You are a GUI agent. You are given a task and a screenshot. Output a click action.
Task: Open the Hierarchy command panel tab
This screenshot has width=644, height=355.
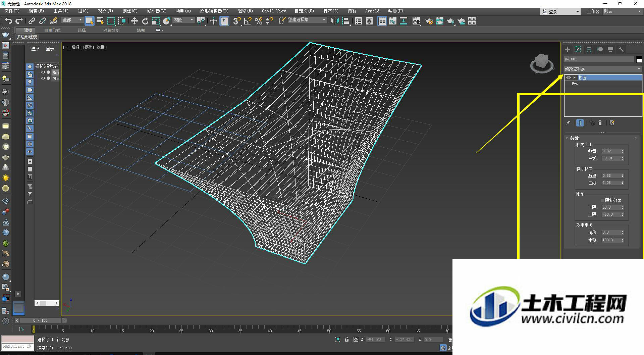coord(589,49)
